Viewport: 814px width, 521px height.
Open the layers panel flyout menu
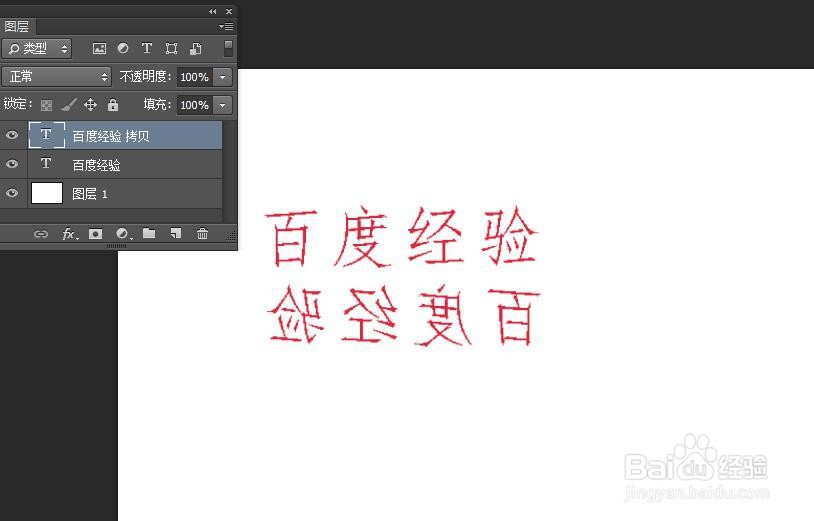(226, 26)
